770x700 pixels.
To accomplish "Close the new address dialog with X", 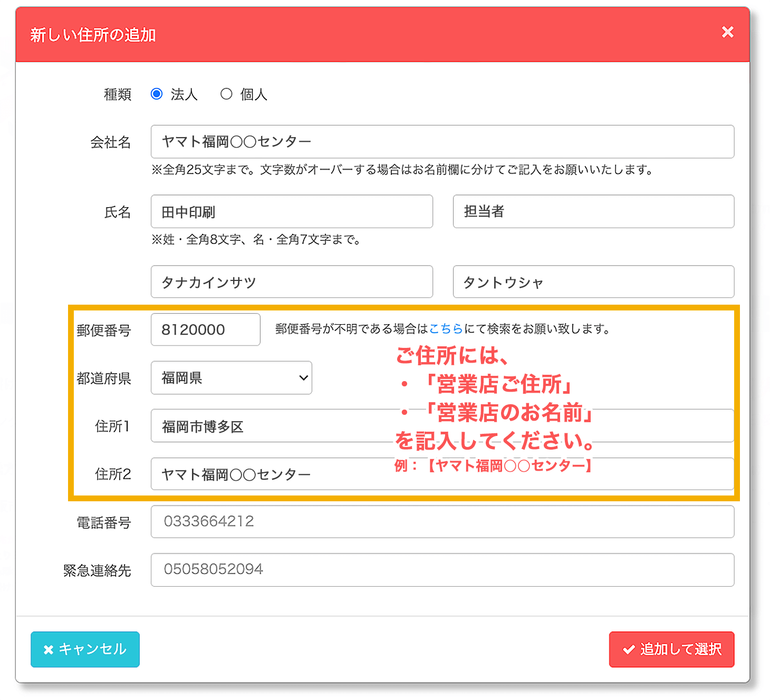I will coord(727,32).
